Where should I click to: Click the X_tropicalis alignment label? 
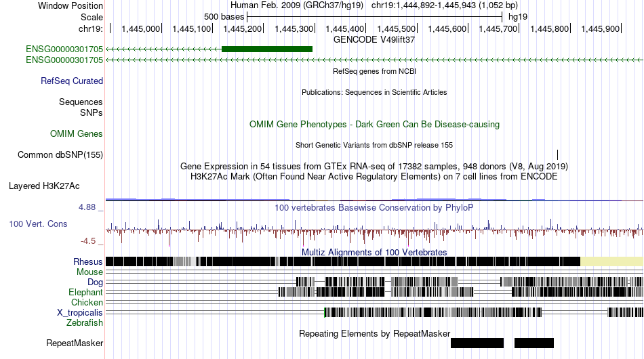tap(80, 313)
